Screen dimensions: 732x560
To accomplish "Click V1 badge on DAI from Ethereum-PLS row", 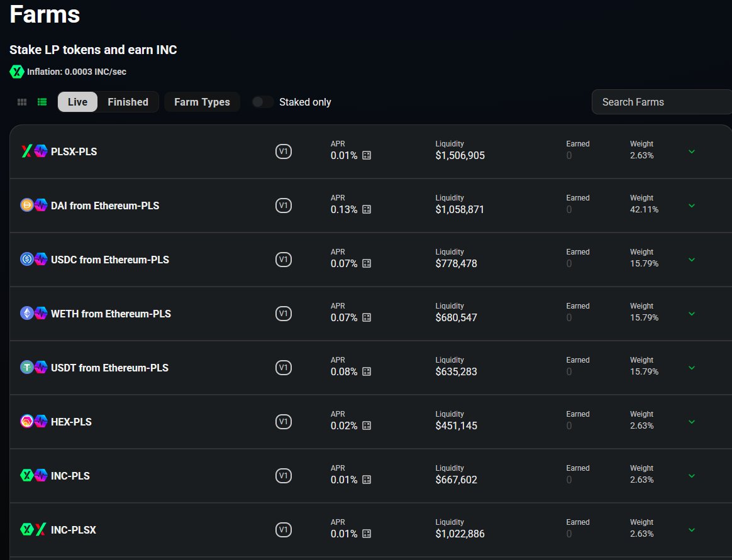I will pos(284,206).
